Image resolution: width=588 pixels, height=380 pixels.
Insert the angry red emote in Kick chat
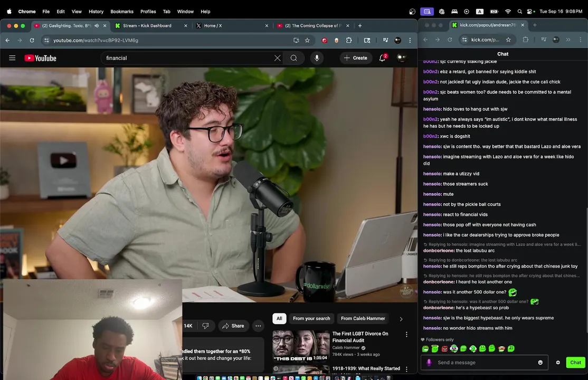tap(444, 349)
